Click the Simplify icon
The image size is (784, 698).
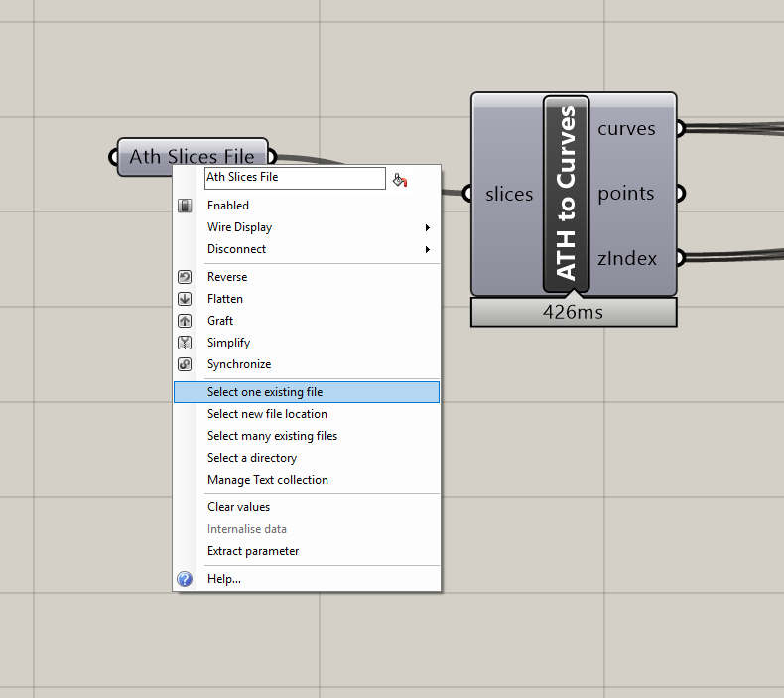point(185,343)
